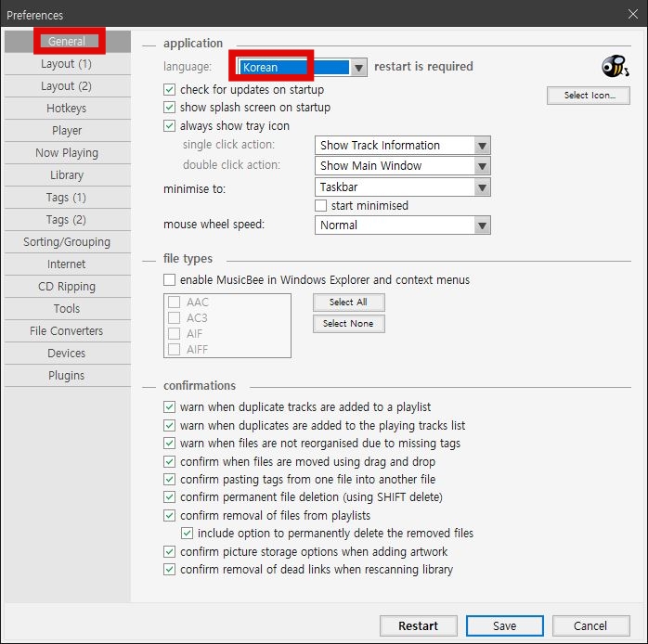Open Devices settings
This screenshot has height=644, width=648.
(68, 354)
